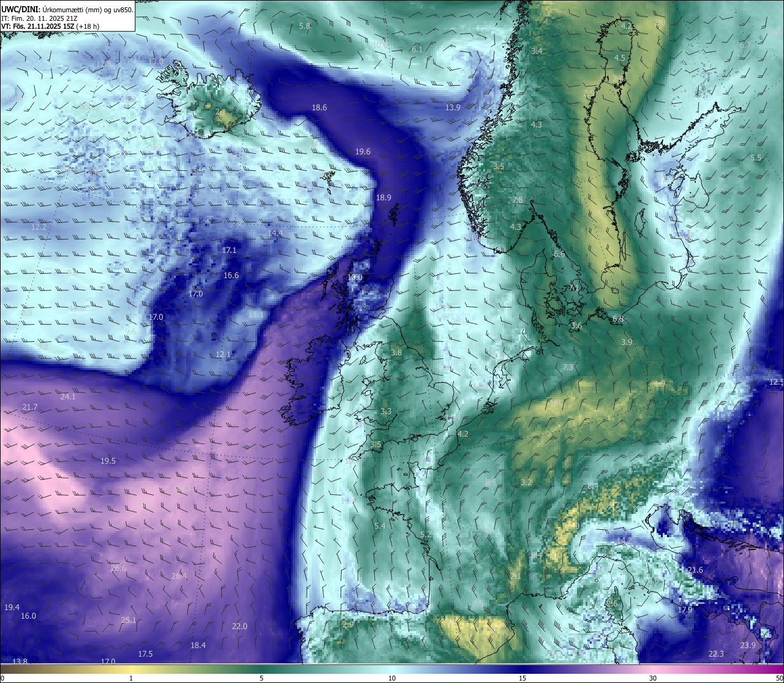This screenshot has width=784, height=683.
Task: Click the colorbar tick labelled 5
Action: [262, 678]
